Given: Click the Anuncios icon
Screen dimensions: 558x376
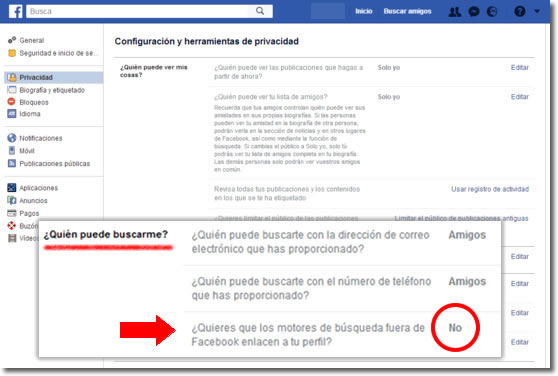Looking at the screenshot, I should click(12, 200).
